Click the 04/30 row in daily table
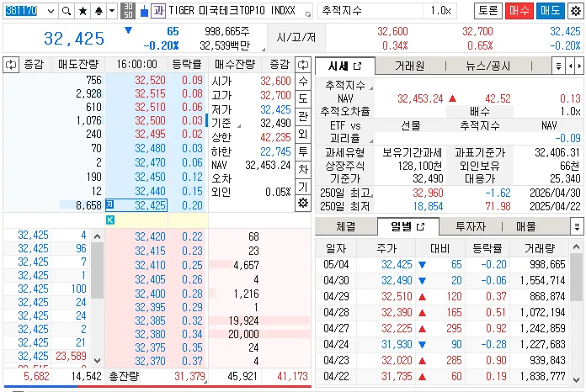The width and height of the screenshot is (586, 392). [x=443, y=280]
